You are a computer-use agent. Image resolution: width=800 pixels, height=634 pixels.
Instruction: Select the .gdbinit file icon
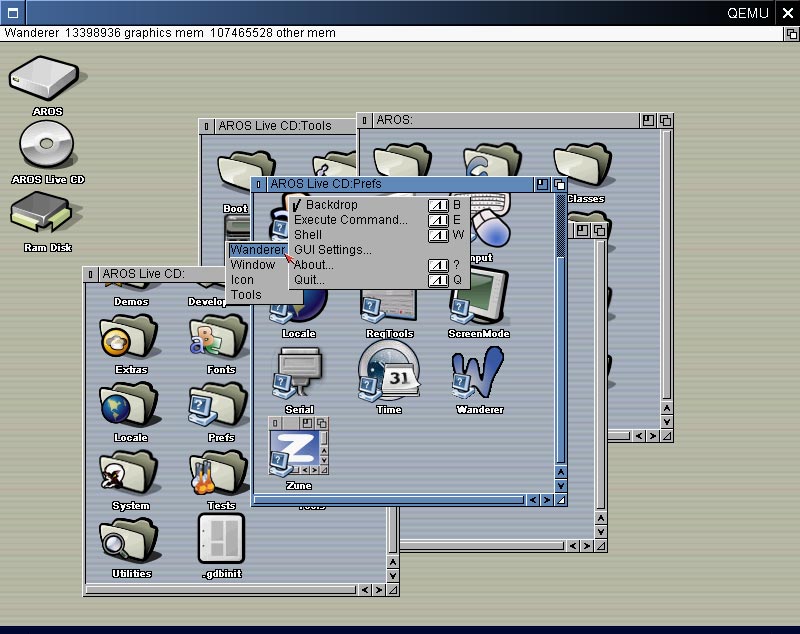pos(221,539)
